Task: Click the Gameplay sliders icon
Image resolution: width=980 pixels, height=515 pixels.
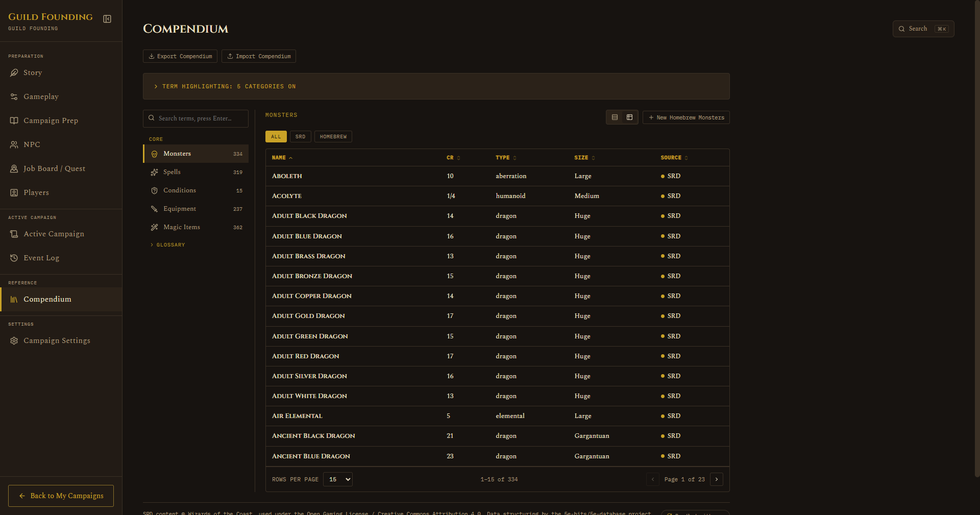Action: (x=14, y=96)
